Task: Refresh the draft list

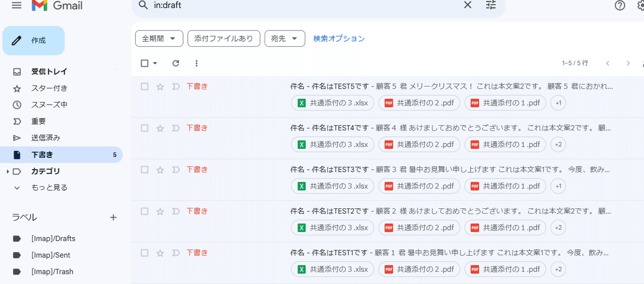Action: click(175, 63)
